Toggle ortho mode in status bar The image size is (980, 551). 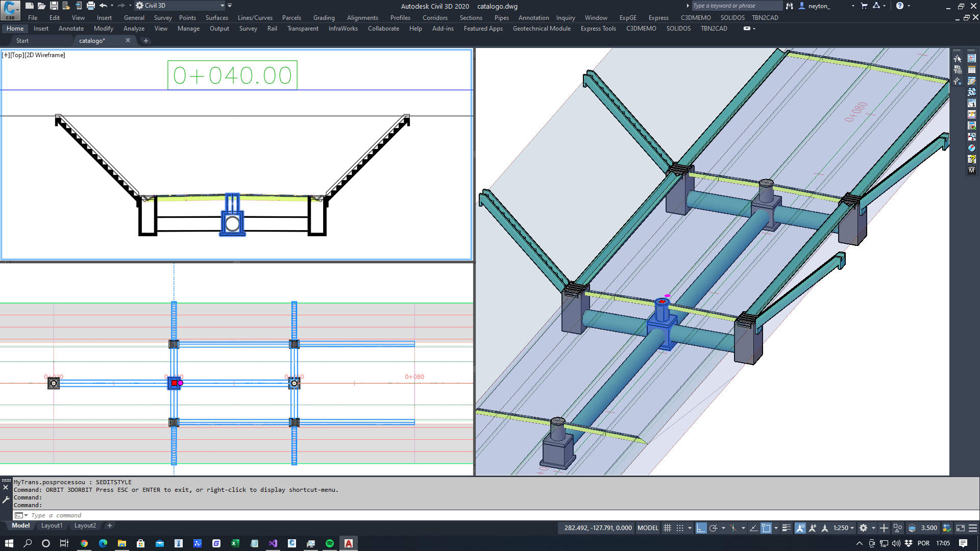click(701, 528)
